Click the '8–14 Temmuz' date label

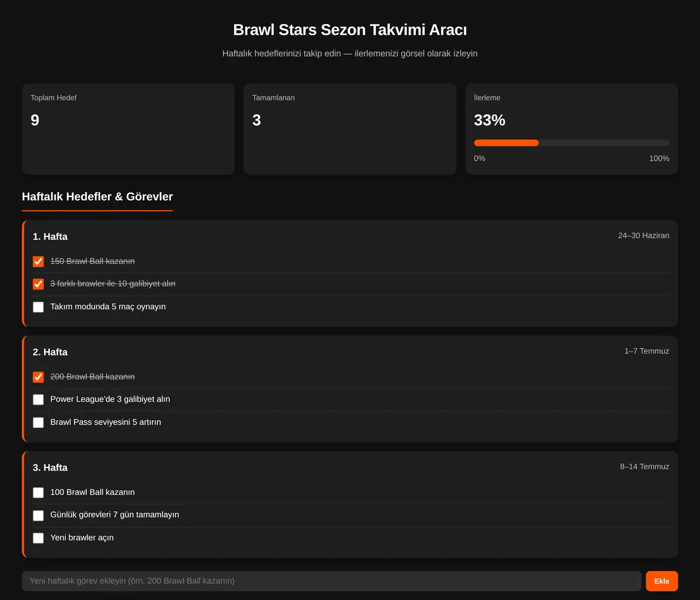pyautogui.click(x=645, y=467)
